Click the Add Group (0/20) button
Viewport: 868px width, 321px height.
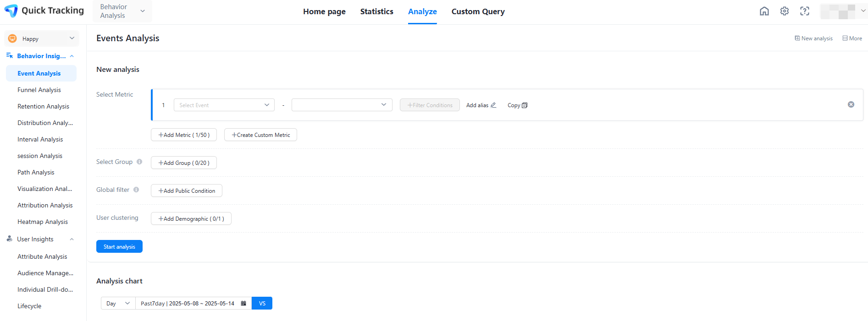coord(184,163)
